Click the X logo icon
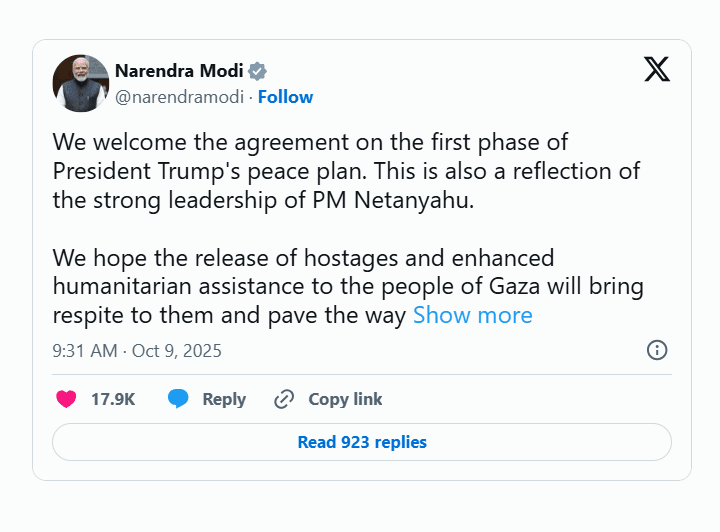 [656, 69]
